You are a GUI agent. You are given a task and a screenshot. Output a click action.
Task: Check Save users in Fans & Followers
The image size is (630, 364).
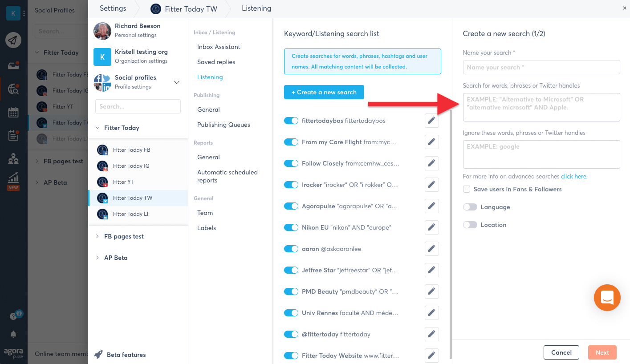467,189
